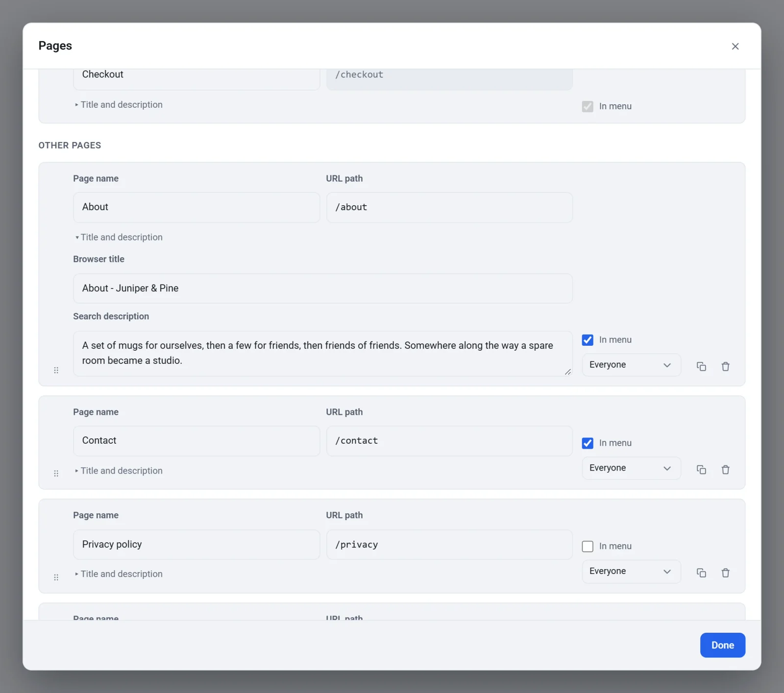Check In menu for Privacy policy
Viewport: 784px width, 693px height.
pos(588,547)
